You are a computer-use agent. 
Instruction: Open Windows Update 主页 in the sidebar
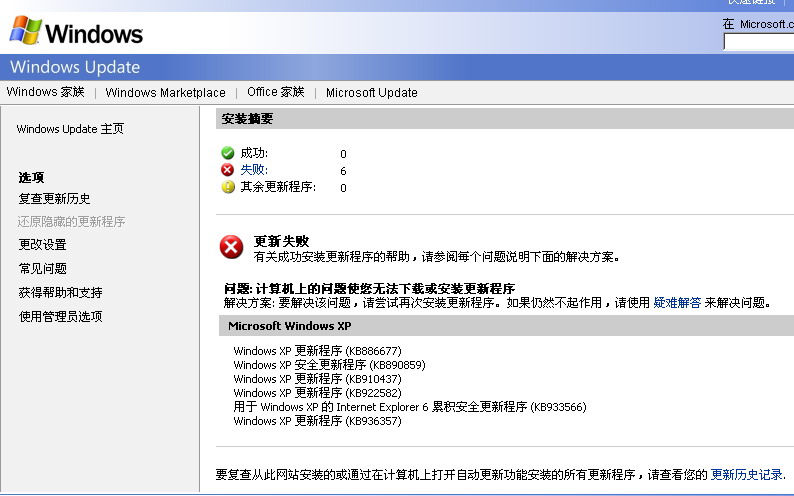(x=70, y=129)
